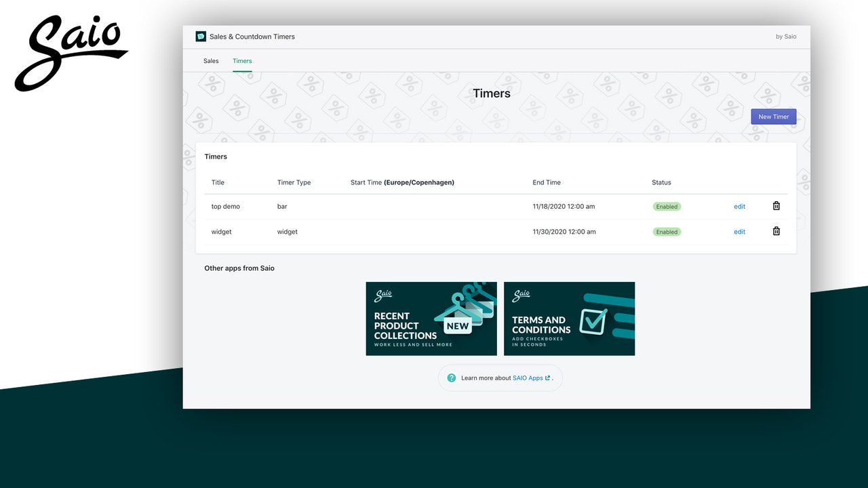Click the app icon beside Sales & Countdown Timers
Viewport: 868px width, 488px height.
pos(200,36)
